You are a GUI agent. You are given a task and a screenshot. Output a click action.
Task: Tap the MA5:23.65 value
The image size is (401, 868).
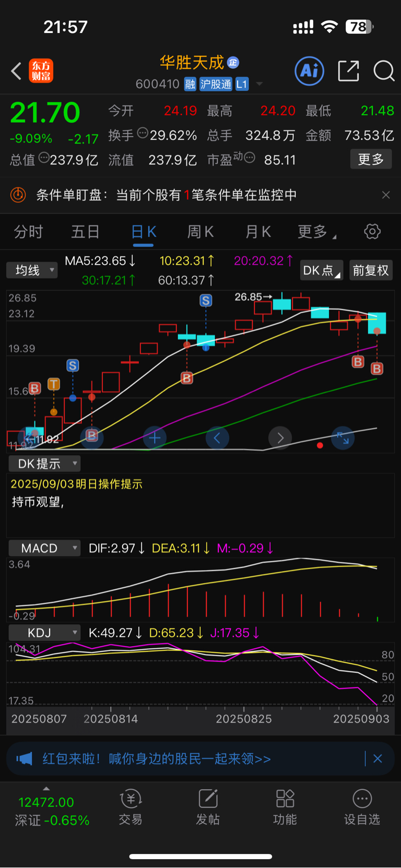pos(100,260)
